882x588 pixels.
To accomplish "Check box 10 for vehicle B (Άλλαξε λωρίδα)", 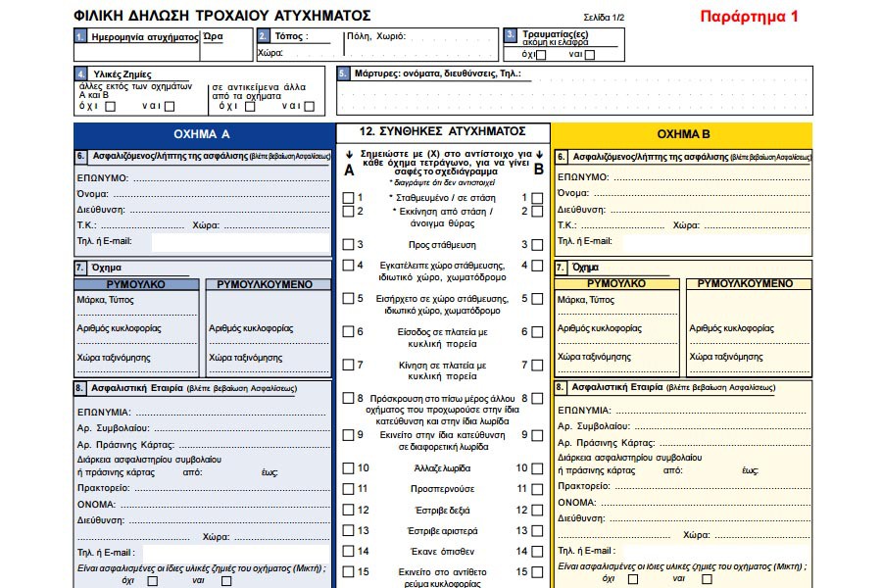I will pyautogui.click(x=537, y=468).
